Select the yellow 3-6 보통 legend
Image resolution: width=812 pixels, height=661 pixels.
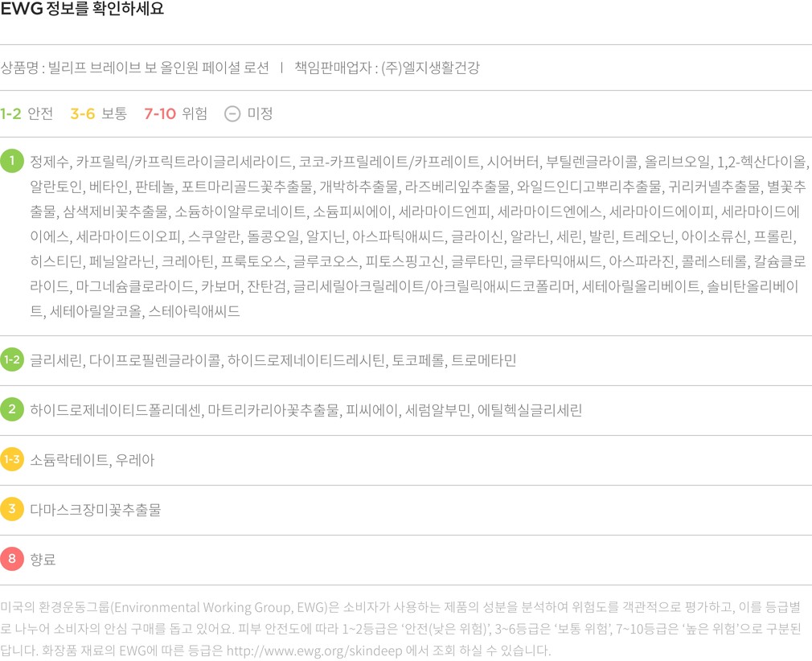[98, 114]
